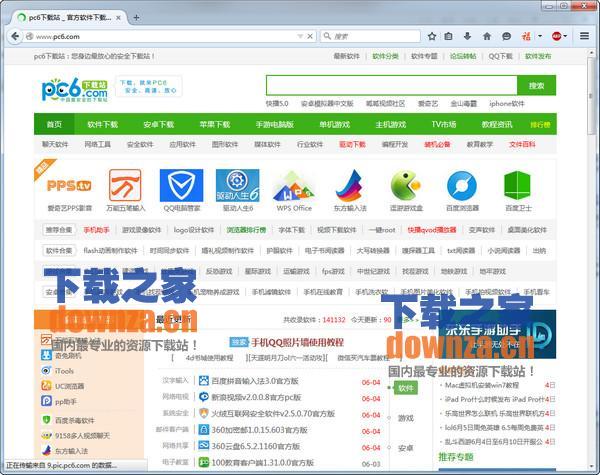The height and width of the screenshot is (475, 600).
Task: Open the iphone软件 suggestion link
Action: pyautogui.click(x=507, y=104)
